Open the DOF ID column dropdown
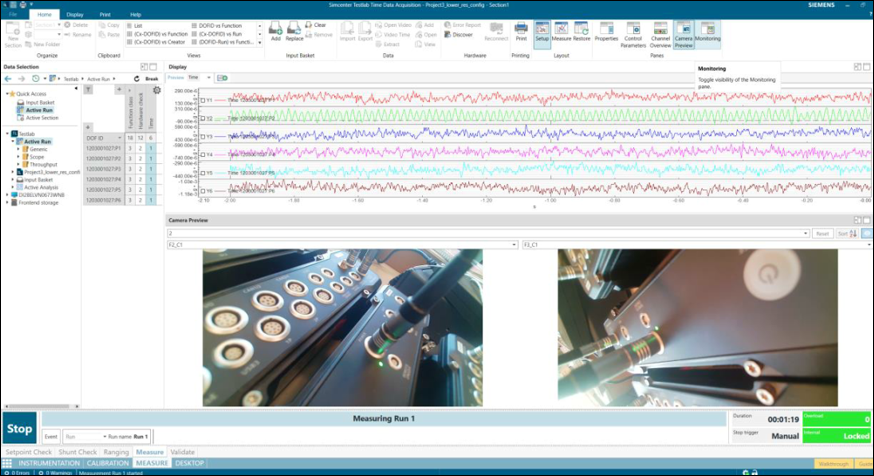Image resolution: width=874 pixels, height=476 pixels. coord(119,138)
